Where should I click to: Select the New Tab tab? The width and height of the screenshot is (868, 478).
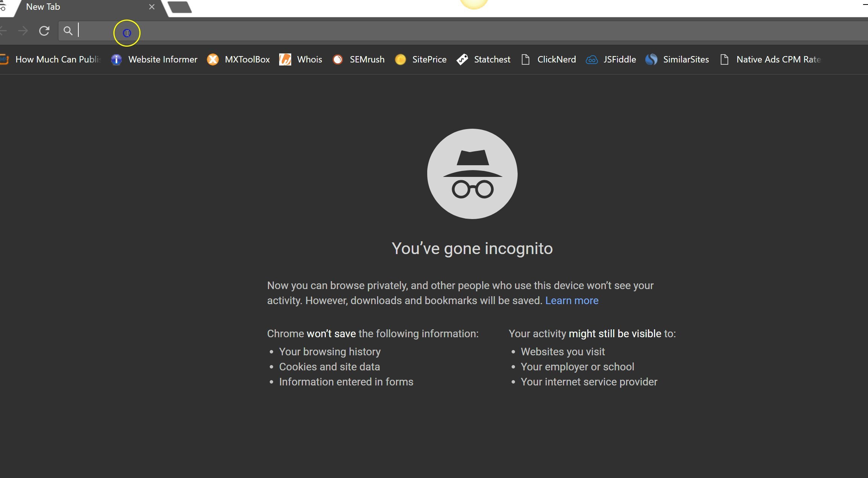pos(89,7)
